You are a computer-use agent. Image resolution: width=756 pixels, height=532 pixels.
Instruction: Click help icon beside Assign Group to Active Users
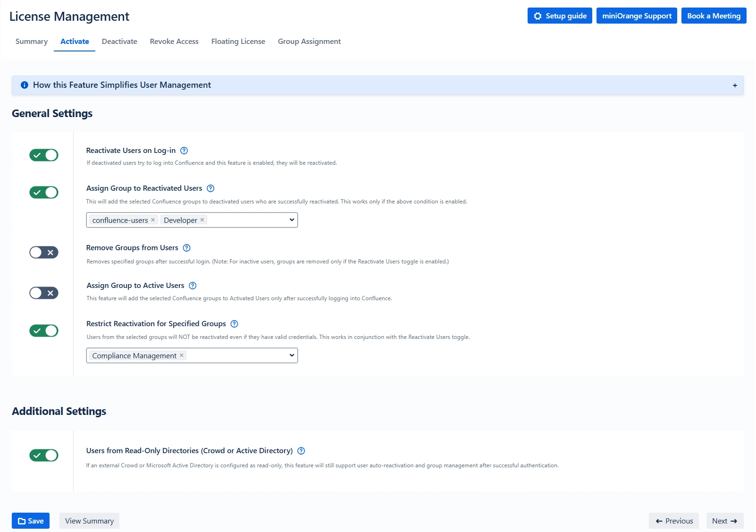click(193, 286)
